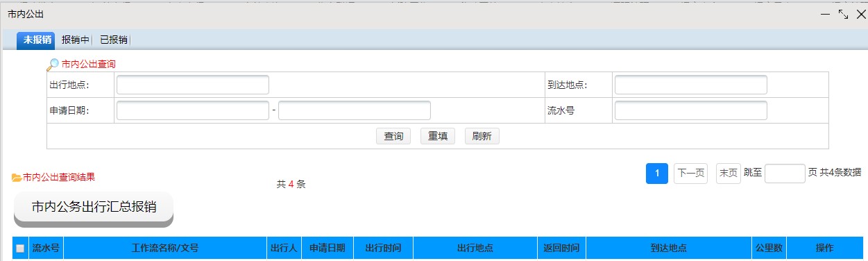Click the 工作流名称/文号 column header
Viewport: 868px width, 261px height.
(165, 249)
